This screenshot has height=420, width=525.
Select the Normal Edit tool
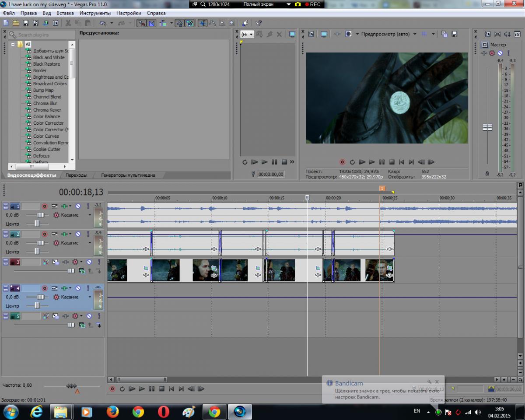coord(202,23)
